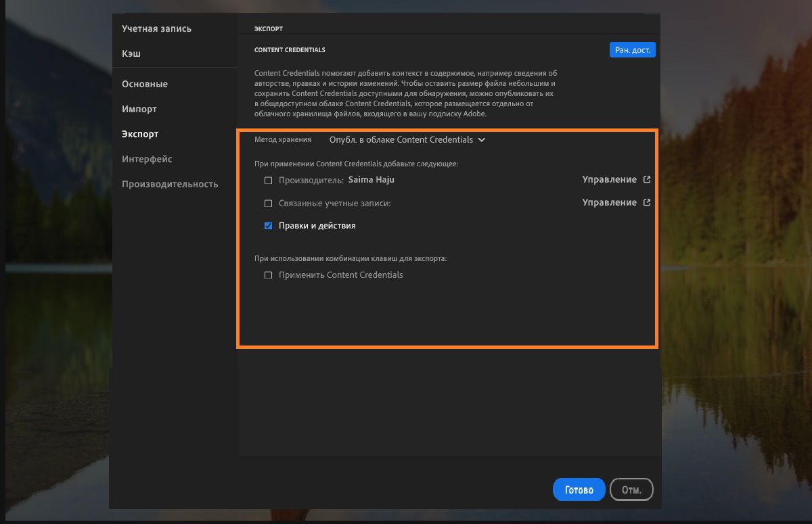
Task: Expand the Опубл. в облаке Content Credentials chevron
Action: pos(481,140)
